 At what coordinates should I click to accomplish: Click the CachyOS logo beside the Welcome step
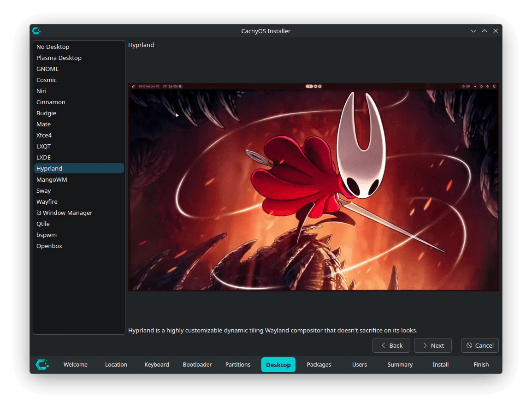pyautogui.click(x=42, y=365)
